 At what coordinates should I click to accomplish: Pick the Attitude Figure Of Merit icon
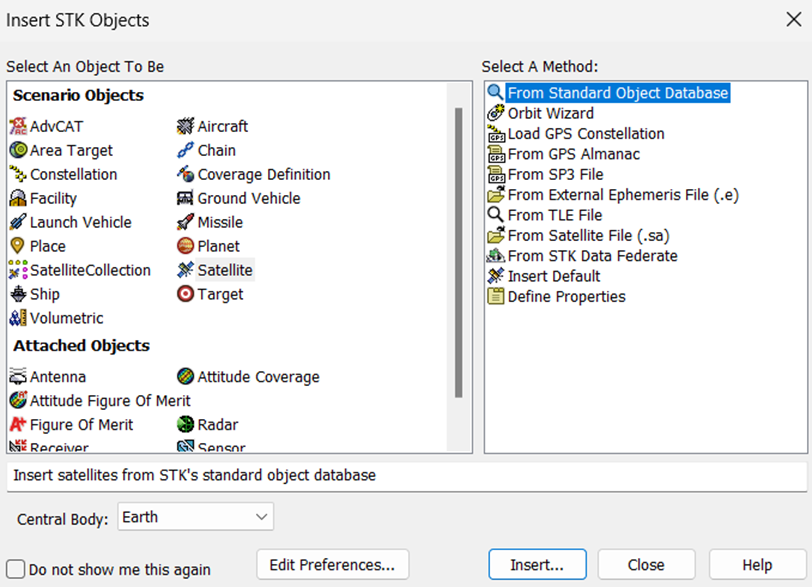18,401
